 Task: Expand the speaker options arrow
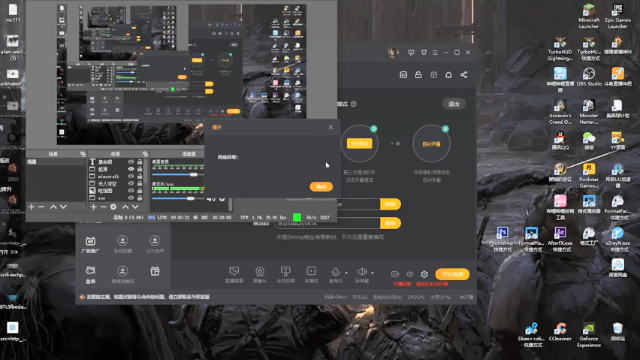click(372, 273)
